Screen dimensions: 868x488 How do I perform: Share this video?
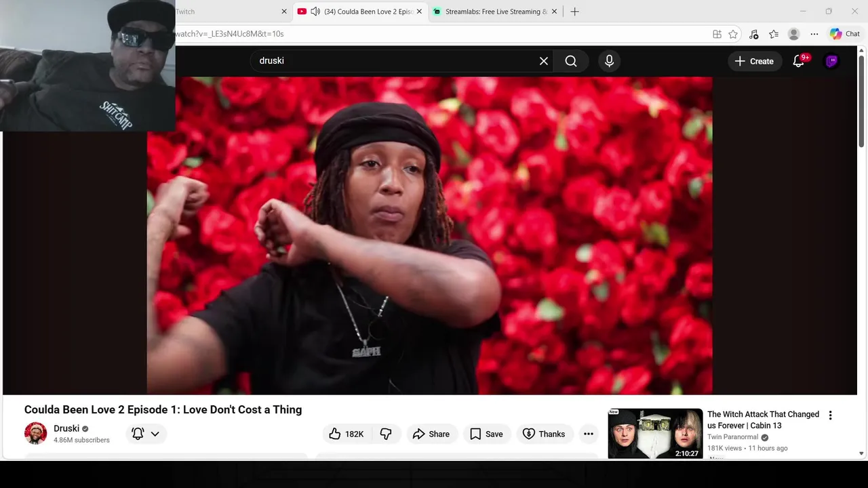(431, 434)
